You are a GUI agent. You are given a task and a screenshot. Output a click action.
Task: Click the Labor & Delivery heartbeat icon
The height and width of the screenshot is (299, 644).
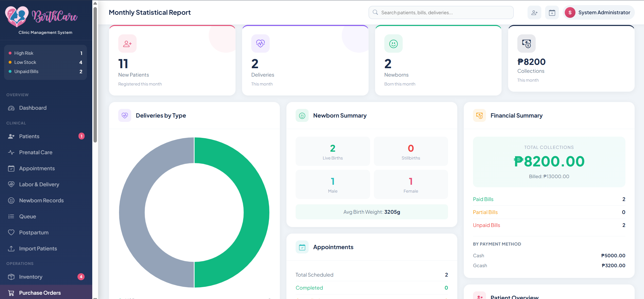point(11,184)
